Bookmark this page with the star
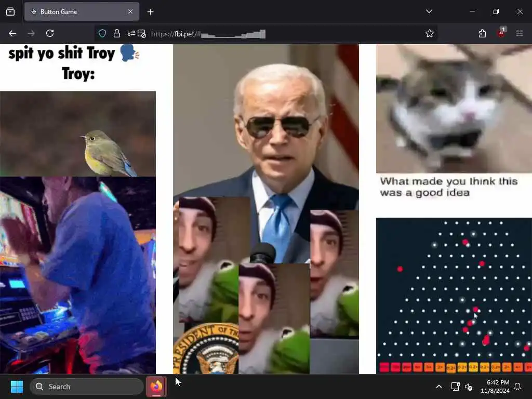This screenshot has height=399, width=532. click(x=430, y=33)
